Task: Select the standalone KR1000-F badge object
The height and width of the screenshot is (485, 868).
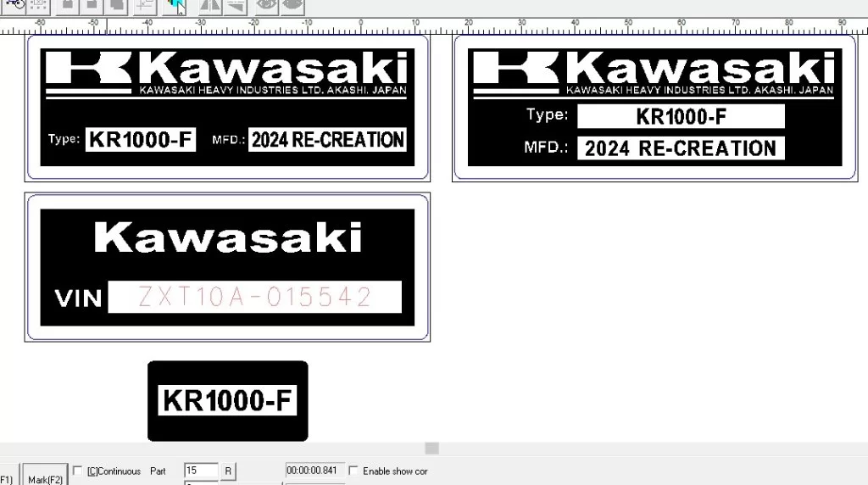Action: (x=227, y=401)
